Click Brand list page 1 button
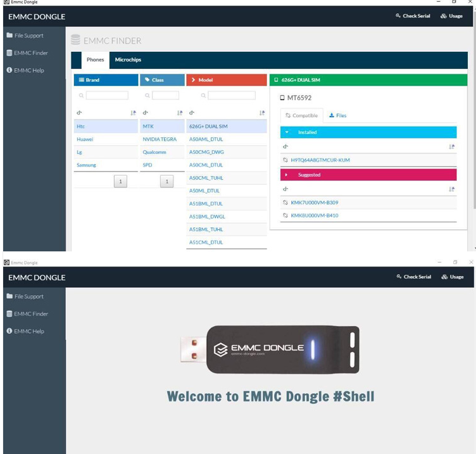 click(x=120, y=181)
